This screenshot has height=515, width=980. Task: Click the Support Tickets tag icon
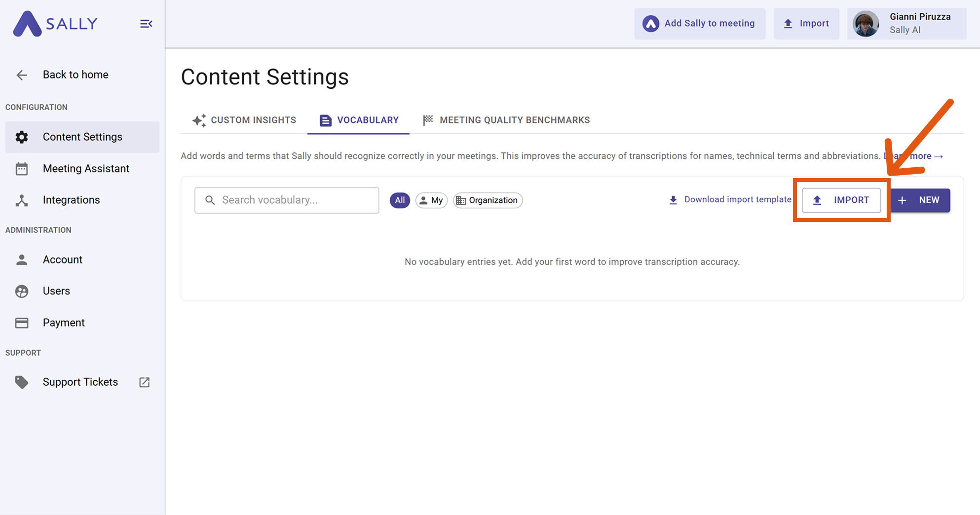click(22, 382)
